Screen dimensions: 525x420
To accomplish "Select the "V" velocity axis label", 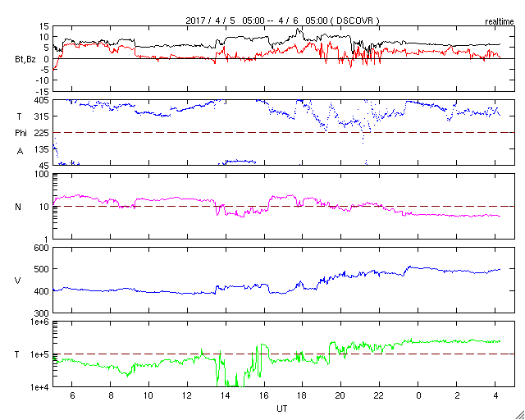I will pos(18,281).
